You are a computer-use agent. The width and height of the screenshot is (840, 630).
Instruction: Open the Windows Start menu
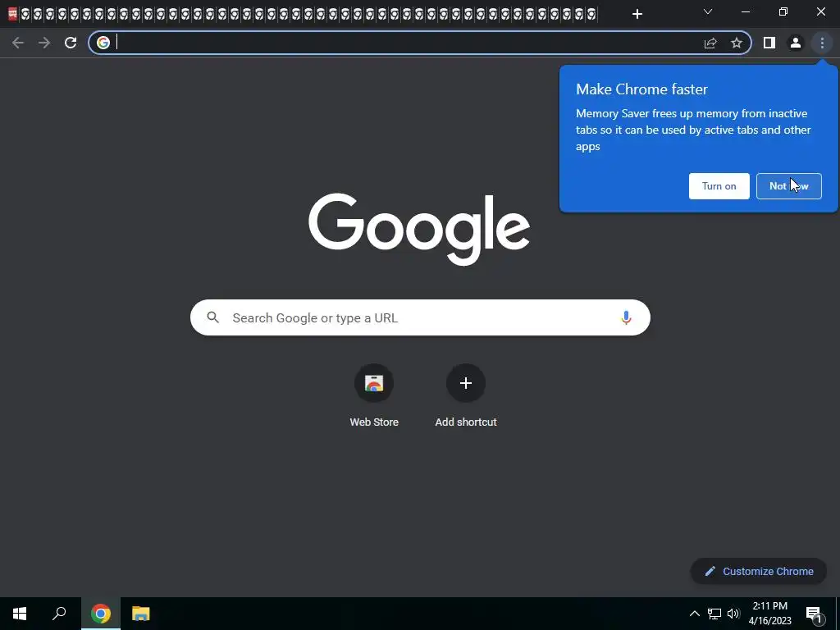(20, 614)
